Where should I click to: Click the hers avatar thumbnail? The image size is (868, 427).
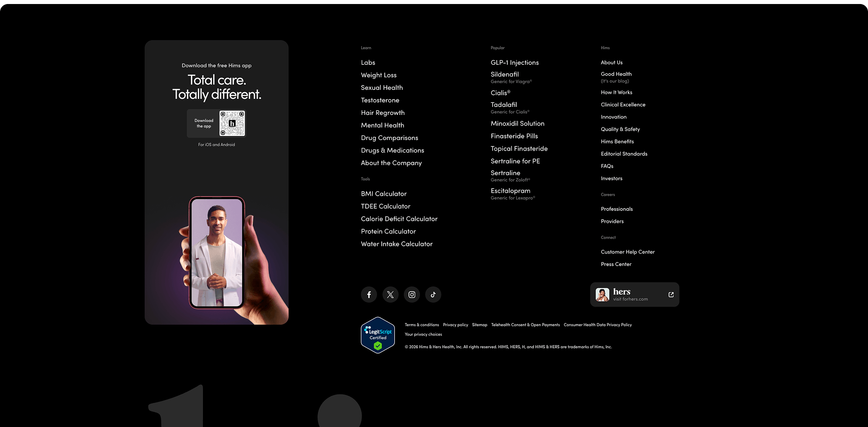point(602,295)
